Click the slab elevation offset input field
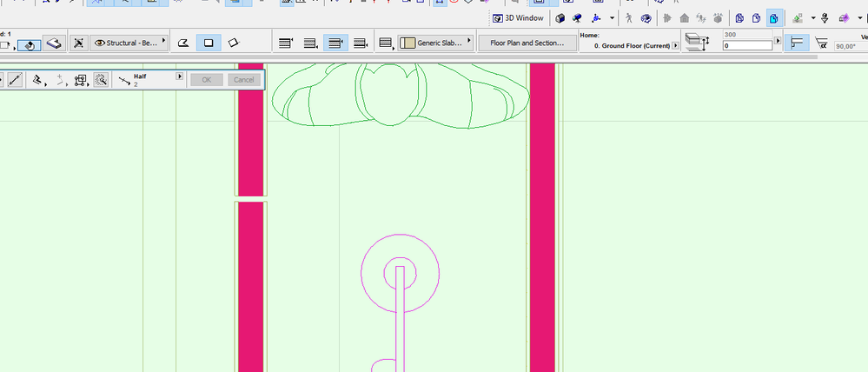The height and width of the screenshot is (372, 868). pyautogui.click(x=746, y=45)
